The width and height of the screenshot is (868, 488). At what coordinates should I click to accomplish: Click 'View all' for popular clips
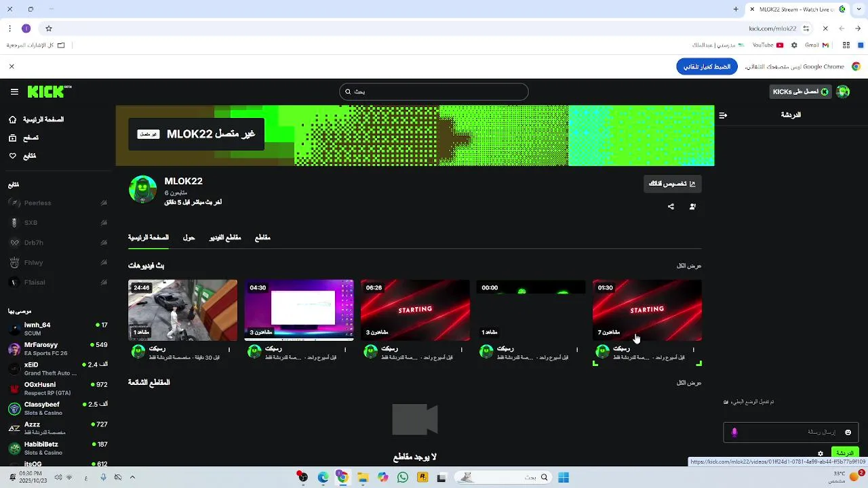pos(689,383)
